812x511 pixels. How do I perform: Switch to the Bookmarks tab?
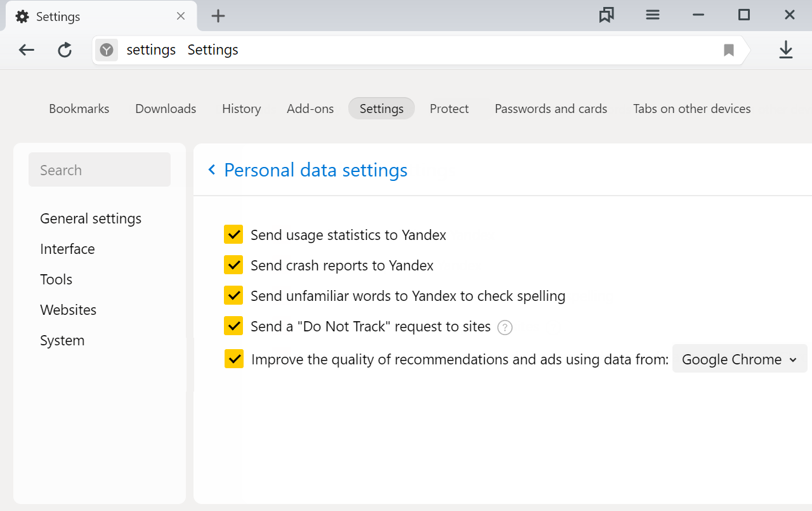[x=79, y=109]
